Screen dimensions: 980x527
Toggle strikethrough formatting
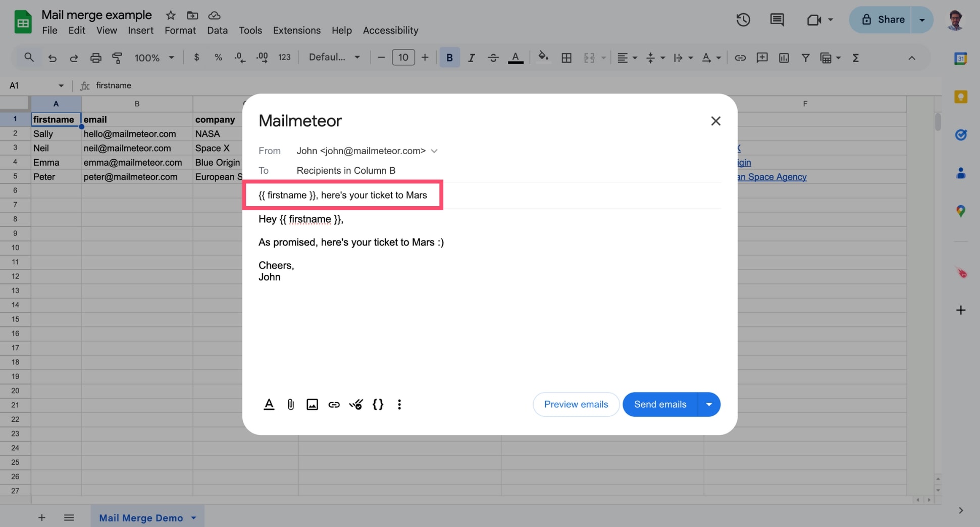(493, 58)
